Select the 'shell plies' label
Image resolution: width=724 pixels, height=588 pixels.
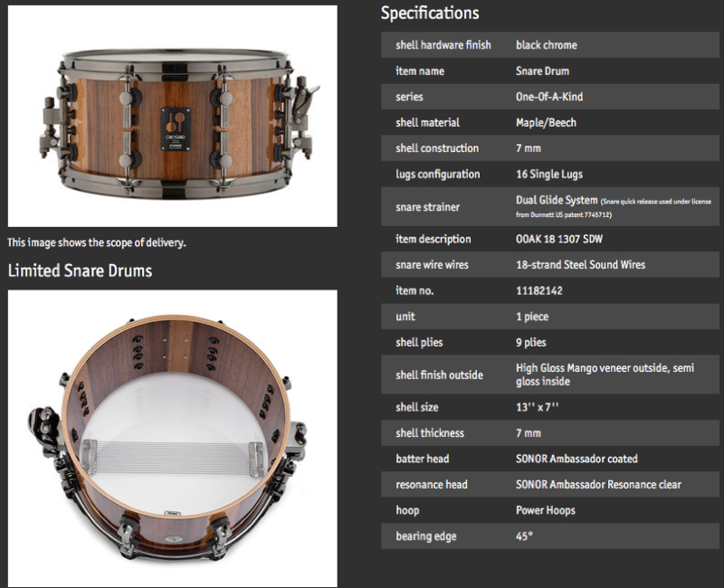coord(419,342)
